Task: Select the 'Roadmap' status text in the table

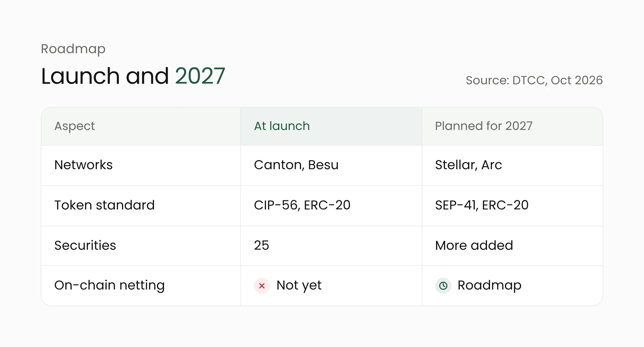Action: click(x=489, y=285)
